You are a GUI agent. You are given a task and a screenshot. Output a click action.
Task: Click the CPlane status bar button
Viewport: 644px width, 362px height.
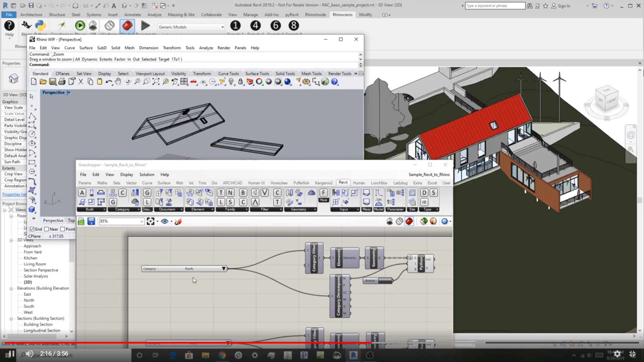tap(35, 236)
